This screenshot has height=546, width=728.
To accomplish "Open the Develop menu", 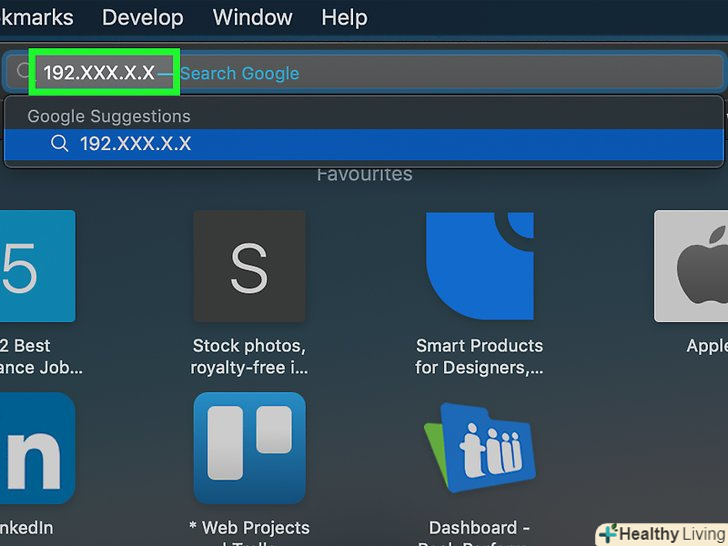I will pos(143,18).
